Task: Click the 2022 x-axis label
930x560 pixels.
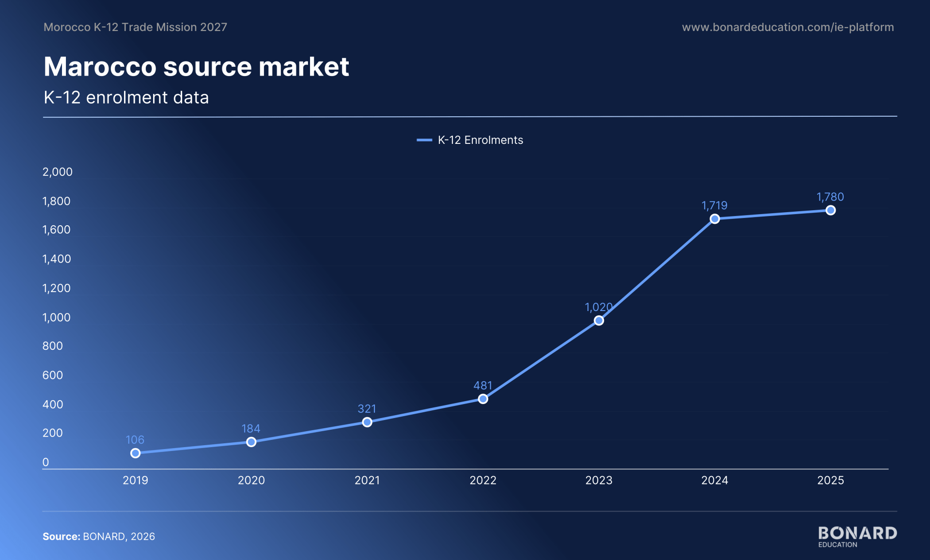Action: tap(483, 480)
